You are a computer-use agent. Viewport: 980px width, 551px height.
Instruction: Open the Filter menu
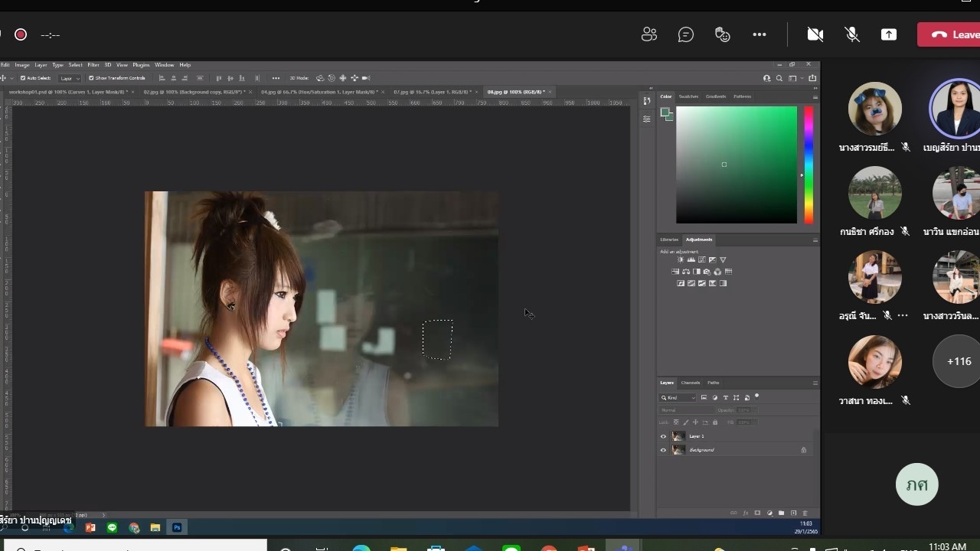(93, 65)
